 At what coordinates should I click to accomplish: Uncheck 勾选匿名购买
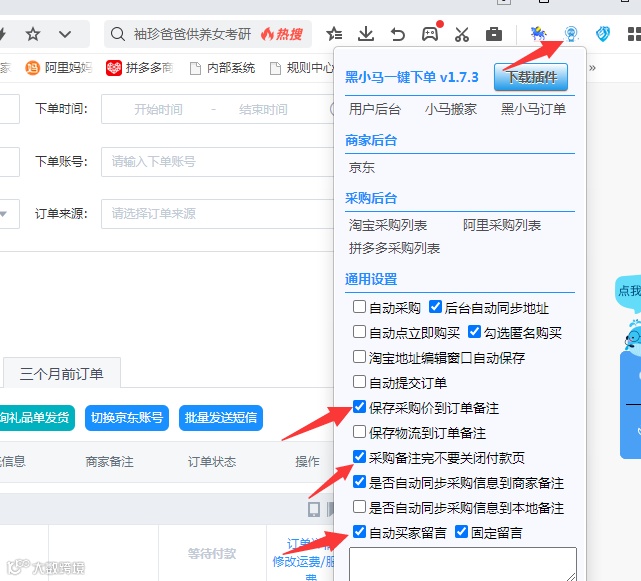474,332
